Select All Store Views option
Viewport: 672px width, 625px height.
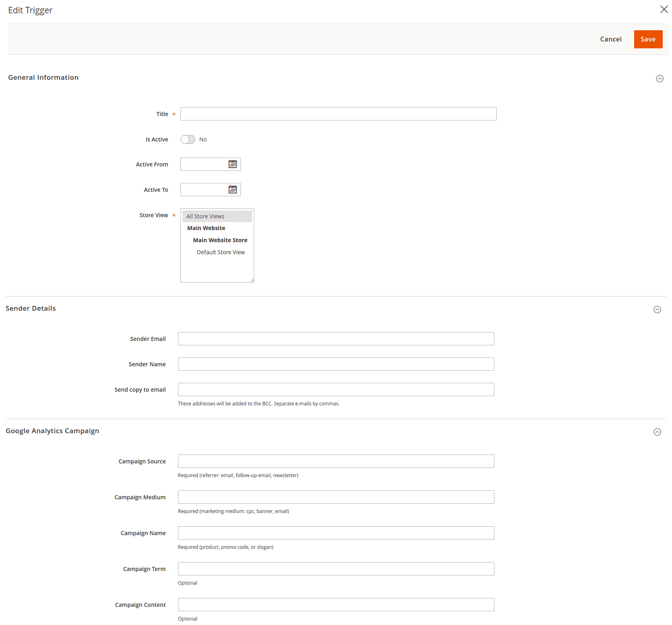[217, 216]
